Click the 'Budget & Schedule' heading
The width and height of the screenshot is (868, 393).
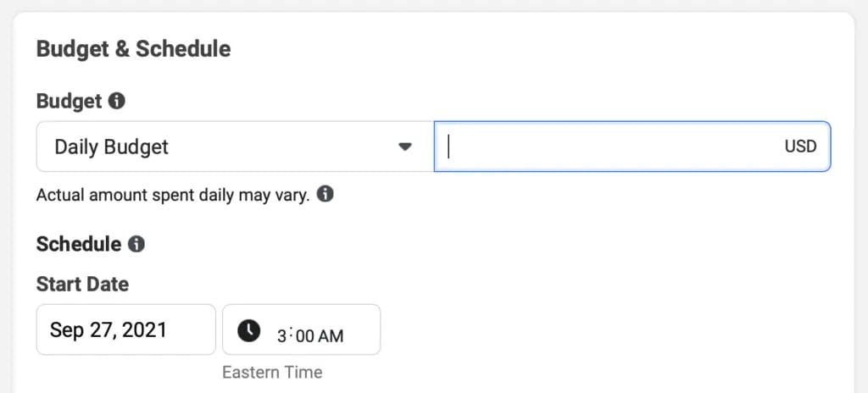coord(133,49)
